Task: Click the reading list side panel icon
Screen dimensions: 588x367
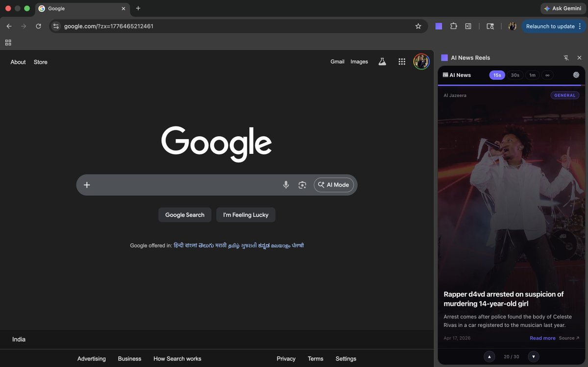Action: coord(468,26)
